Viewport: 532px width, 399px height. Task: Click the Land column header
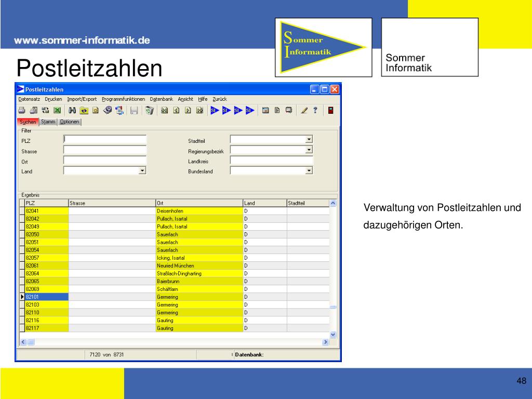point(265,203)
